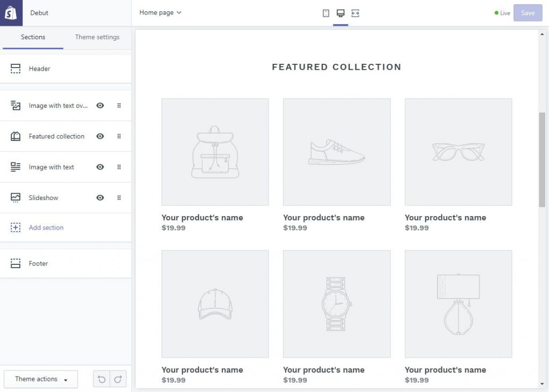Select the desktop preview icon

coord(340,13)
